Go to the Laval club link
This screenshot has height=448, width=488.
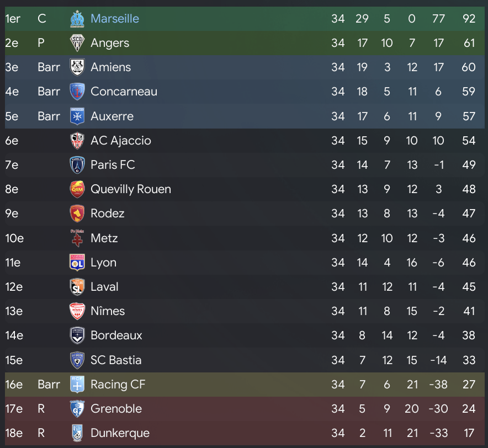104,287
